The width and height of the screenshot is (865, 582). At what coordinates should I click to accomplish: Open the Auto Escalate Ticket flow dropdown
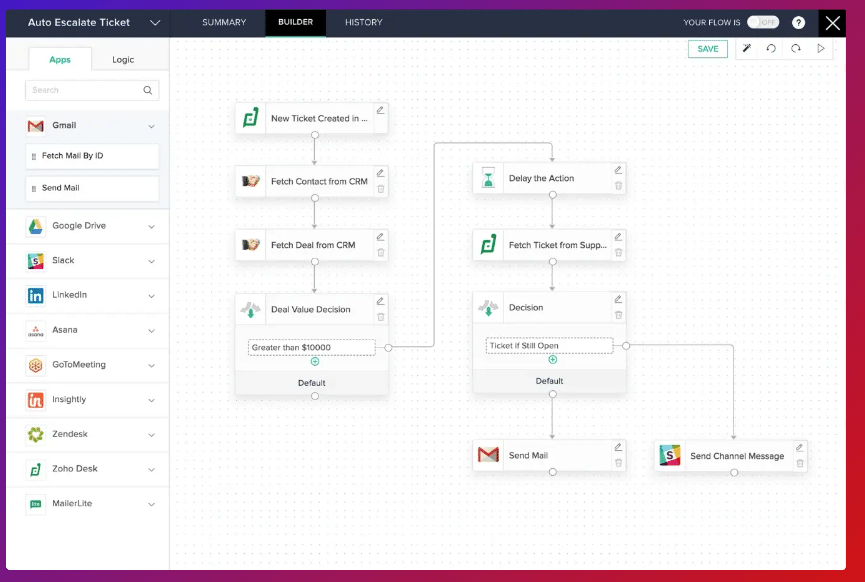point(153,22)
